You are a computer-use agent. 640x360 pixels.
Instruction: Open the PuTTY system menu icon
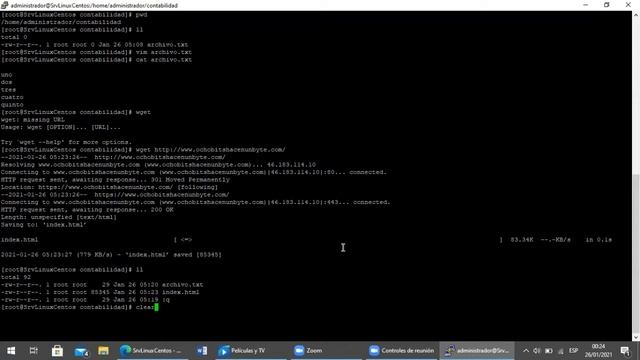4,5
